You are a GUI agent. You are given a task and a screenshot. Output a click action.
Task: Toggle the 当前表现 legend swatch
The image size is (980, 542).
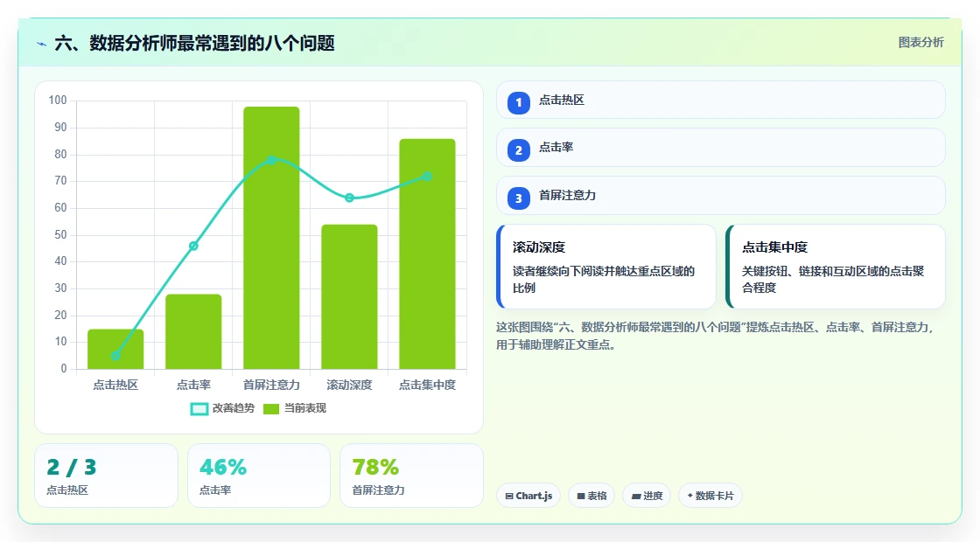coord(271,409)
